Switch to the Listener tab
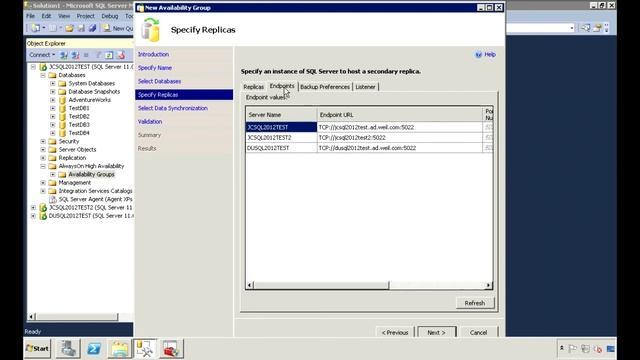This screenshot has width=640, height=360. coord(365,87)
